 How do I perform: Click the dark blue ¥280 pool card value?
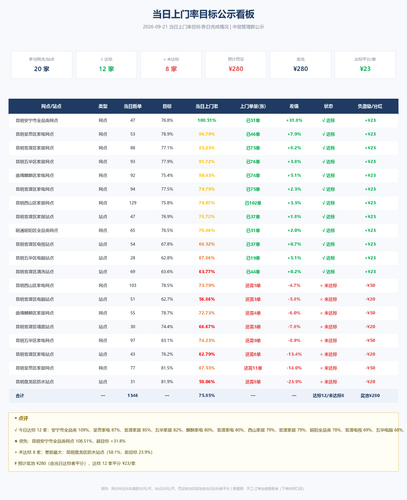click(300, 69)
